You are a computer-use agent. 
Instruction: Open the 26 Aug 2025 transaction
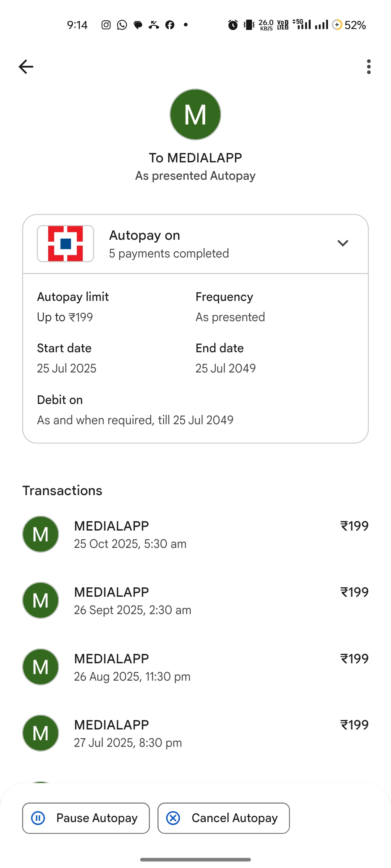pos(195,667)
